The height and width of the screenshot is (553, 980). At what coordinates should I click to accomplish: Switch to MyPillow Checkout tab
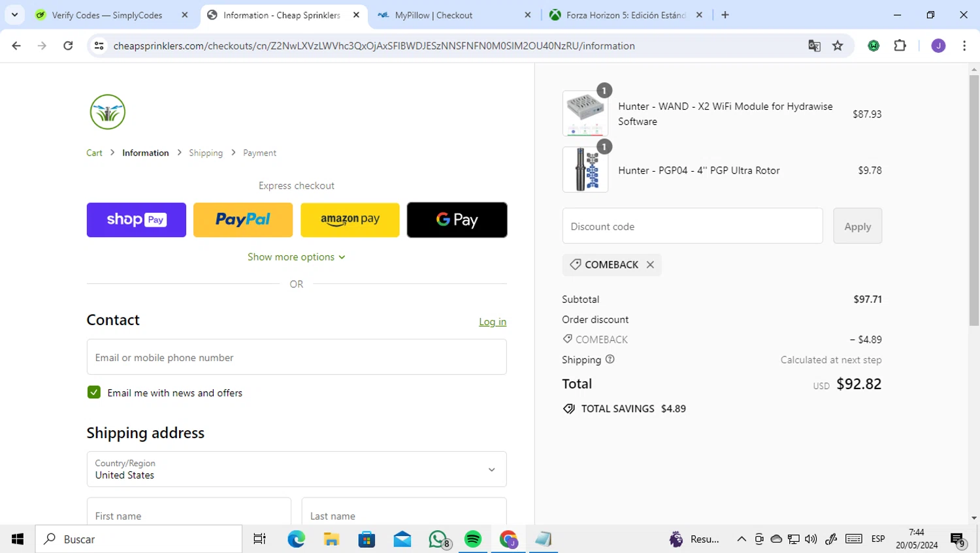coord(451,15)
